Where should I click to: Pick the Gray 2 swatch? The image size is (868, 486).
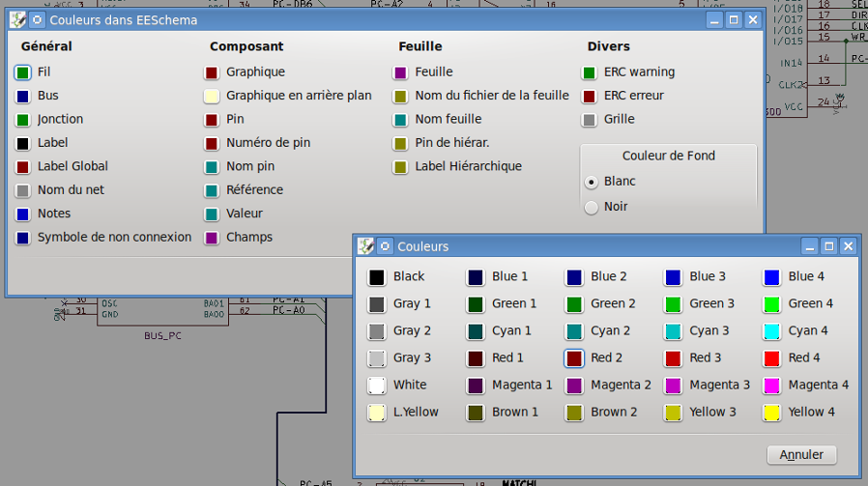pos(376,331)
